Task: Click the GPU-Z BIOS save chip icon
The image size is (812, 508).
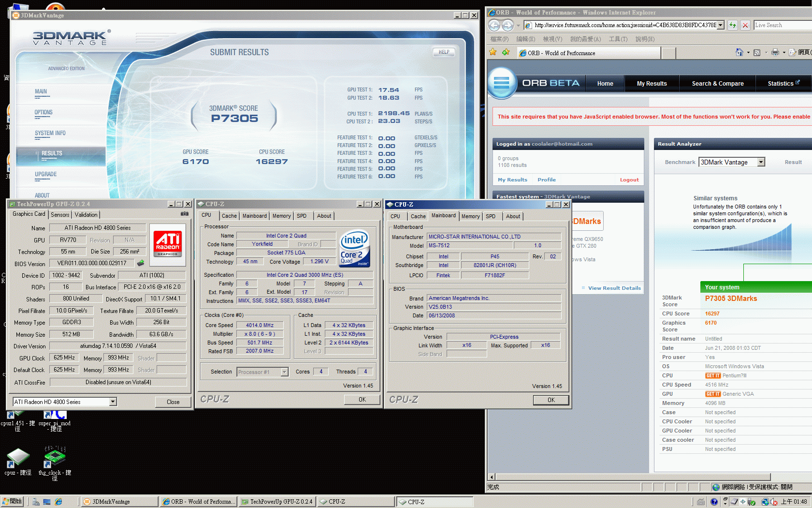Action: click(141, 263)
